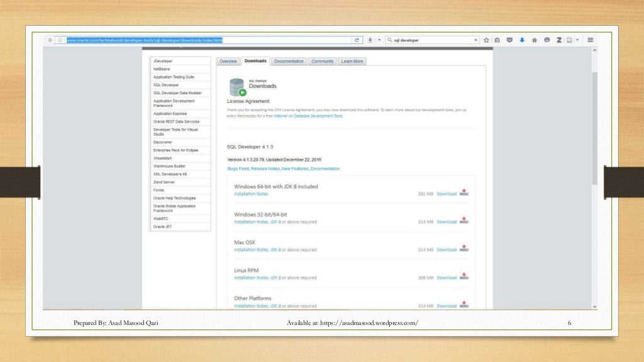The image size is (644, 362).
Task: Click Download link for Linux RPM
Action: point(447,278)
